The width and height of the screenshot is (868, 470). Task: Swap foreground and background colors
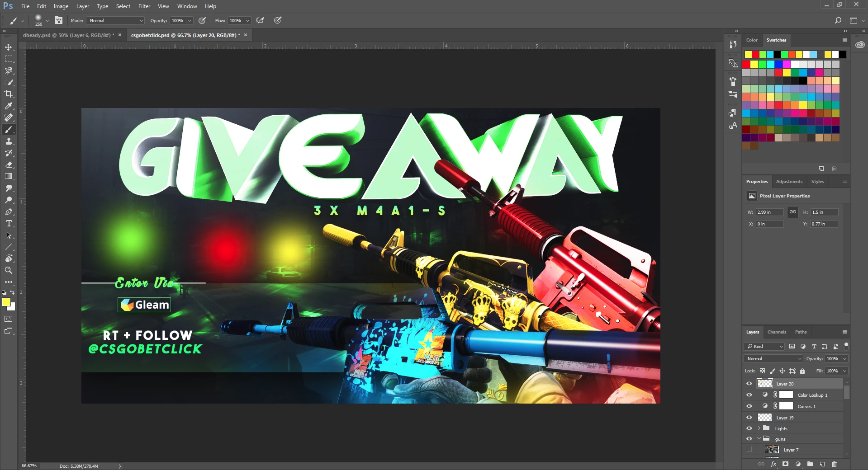click(x=13, y=292)
